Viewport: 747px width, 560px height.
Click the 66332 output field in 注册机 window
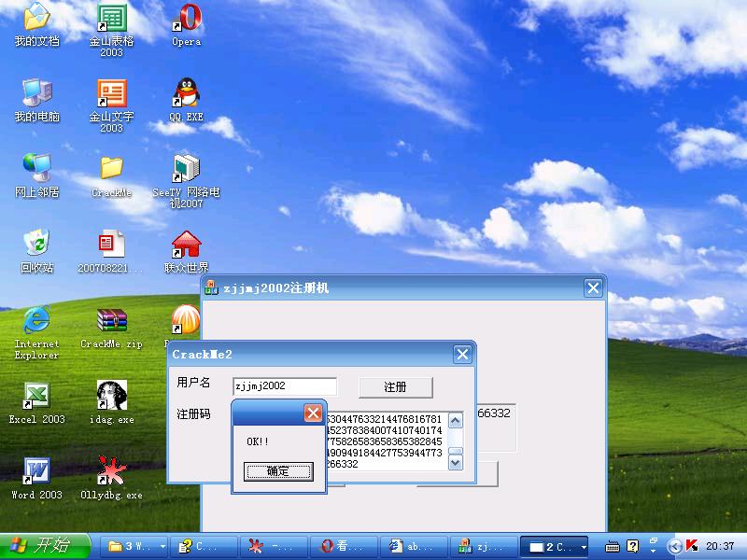[x=496, y=427]
